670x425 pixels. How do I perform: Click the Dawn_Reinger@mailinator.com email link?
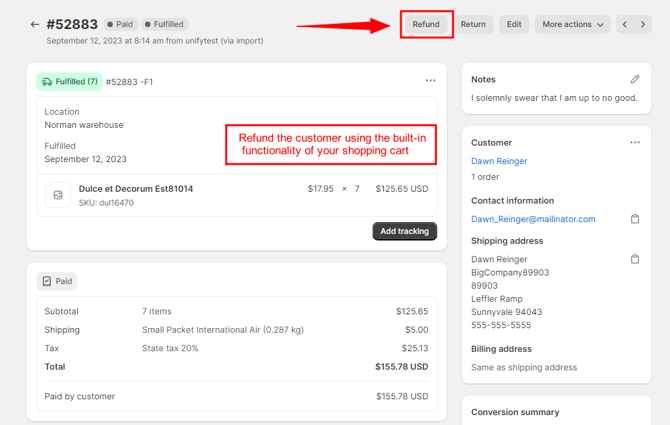[533, 219]
